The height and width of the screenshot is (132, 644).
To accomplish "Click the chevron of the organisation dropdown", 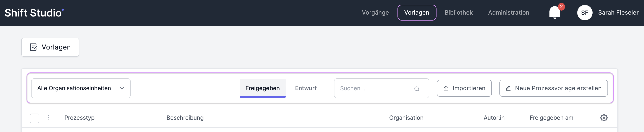I will (x=122, y=88).
